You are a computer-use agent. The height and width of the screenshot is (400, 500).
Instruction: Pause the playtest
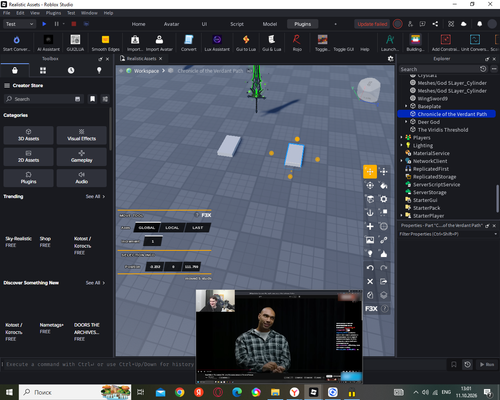(x=56, y=24)
